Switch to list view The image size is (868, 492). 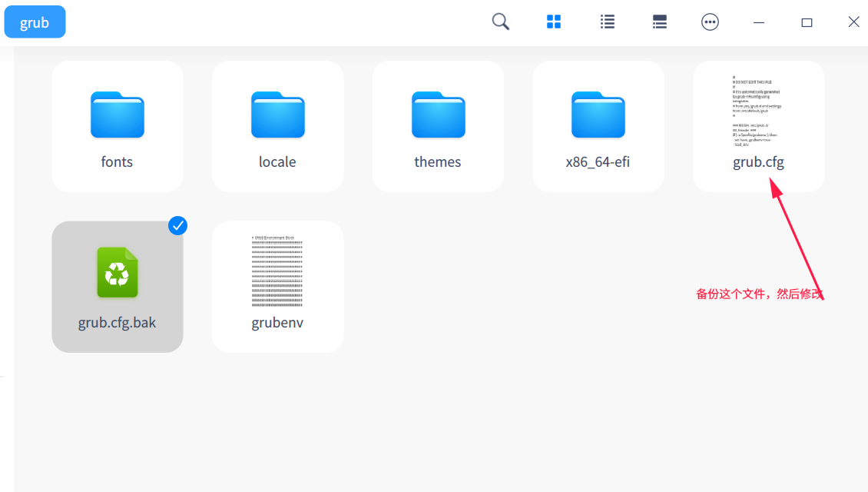click(x=608, y=22)
